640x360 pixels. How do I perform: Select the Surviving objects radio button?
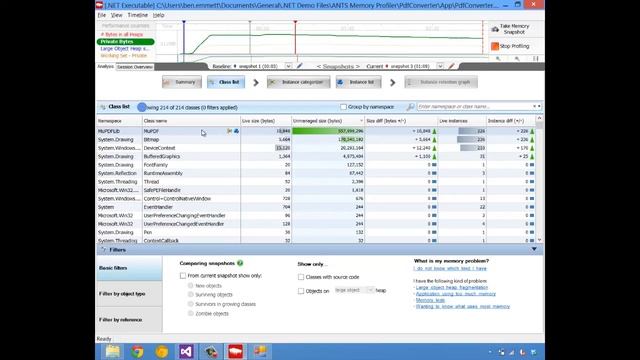click(191, 294)
